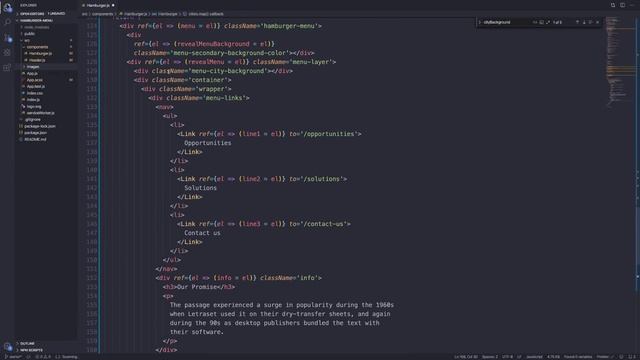This screenshot has width=640, height=360.
Task: Go to previous match in find widget
Action: 577,22
